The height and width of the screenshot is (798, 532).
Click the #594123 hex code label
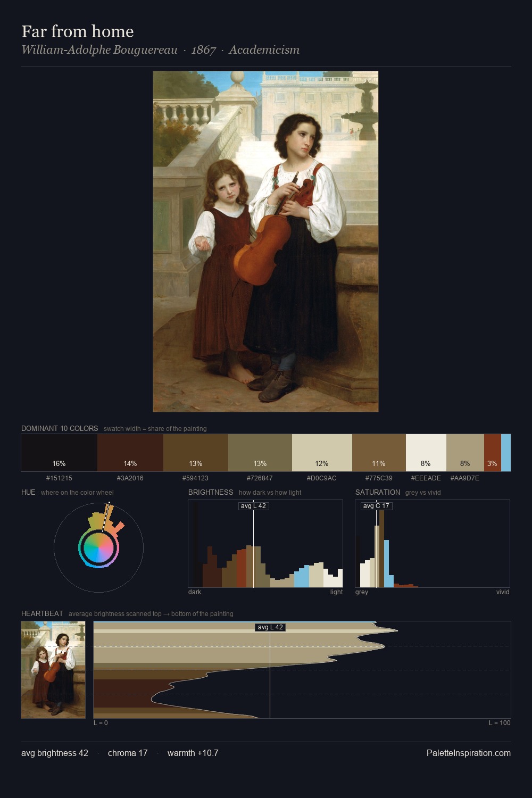click(196, 478)
